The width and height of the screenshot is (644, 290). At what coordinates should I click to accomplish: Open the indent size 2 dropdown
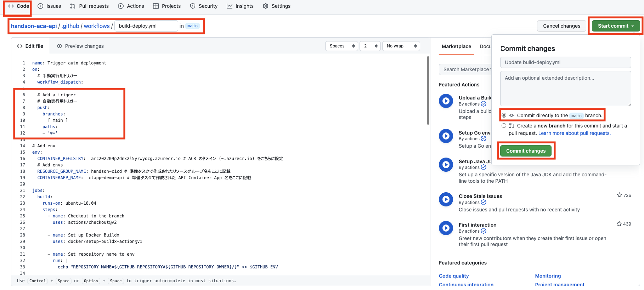[370, 46]
